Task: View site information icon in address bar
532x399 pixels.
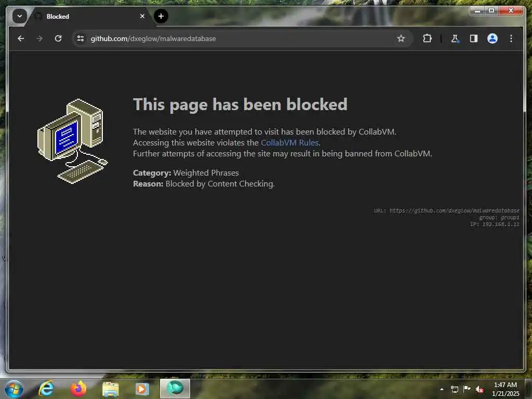Action: [x=81, y=38]
